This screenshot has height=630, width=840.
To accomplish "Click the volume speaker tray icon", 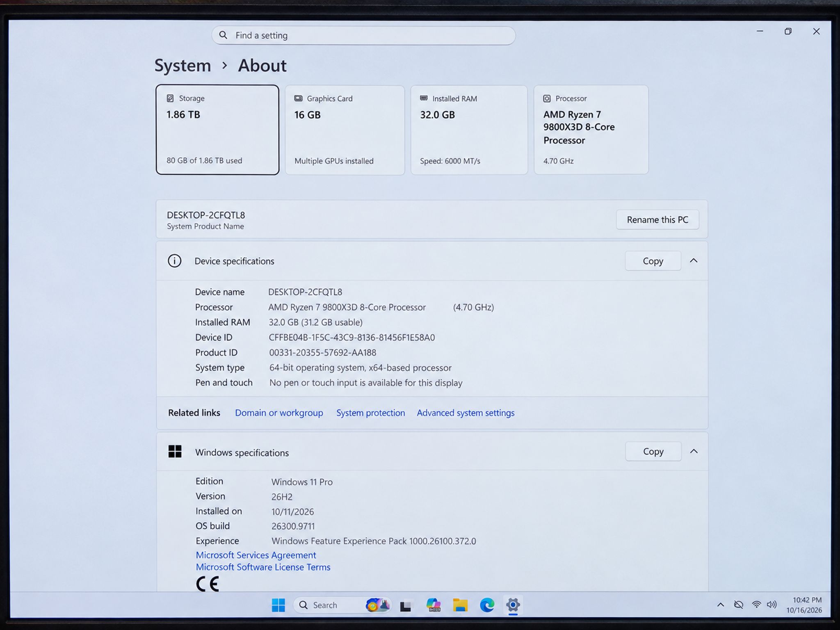I will click(x=772, y=605).
